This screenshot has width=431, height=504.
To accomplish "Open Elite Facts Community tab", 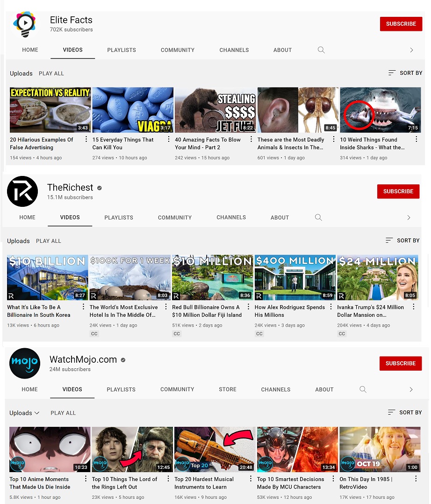I will click(x=178, y=50).
